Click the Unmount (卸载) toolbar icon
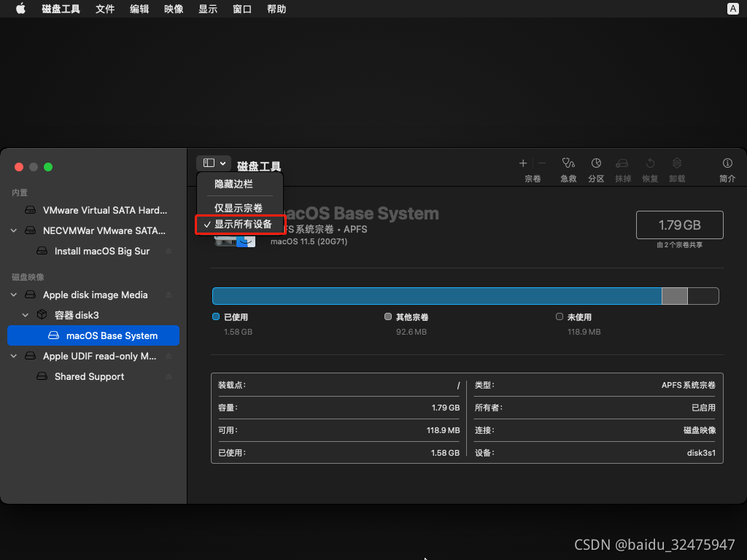This screenshot has height=560, width=747. coord(677,163)
